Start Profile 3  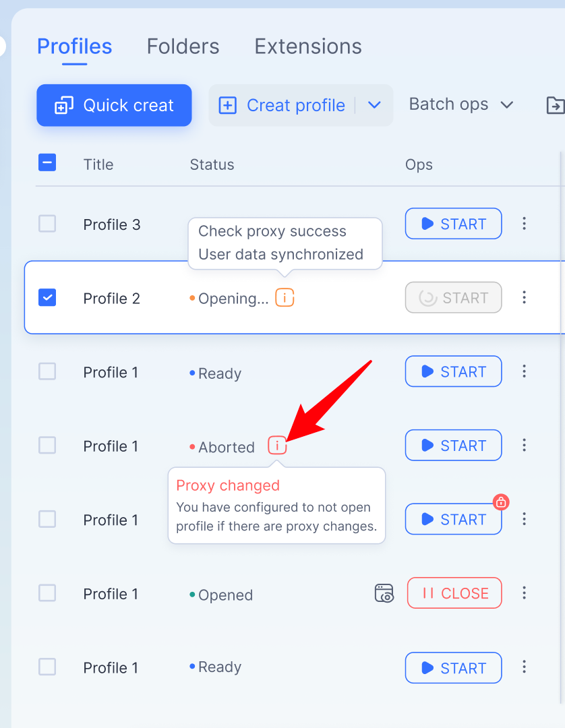coord(454,223)
